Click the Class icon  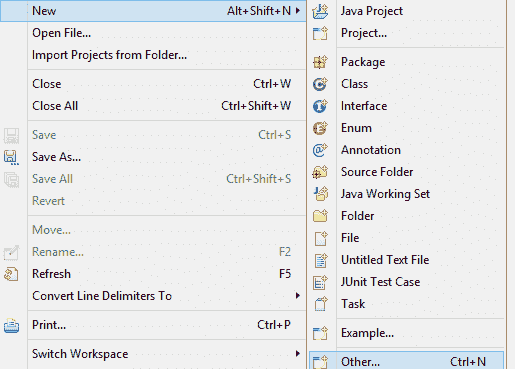(x=320, y=84)
